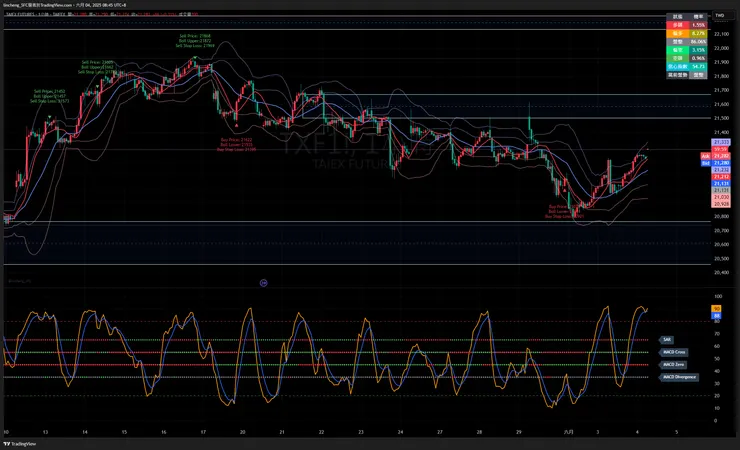This screenshot has width=740, height=450.
Task: Click the 54.73 cell in the probability table
Action: [698, 67]
